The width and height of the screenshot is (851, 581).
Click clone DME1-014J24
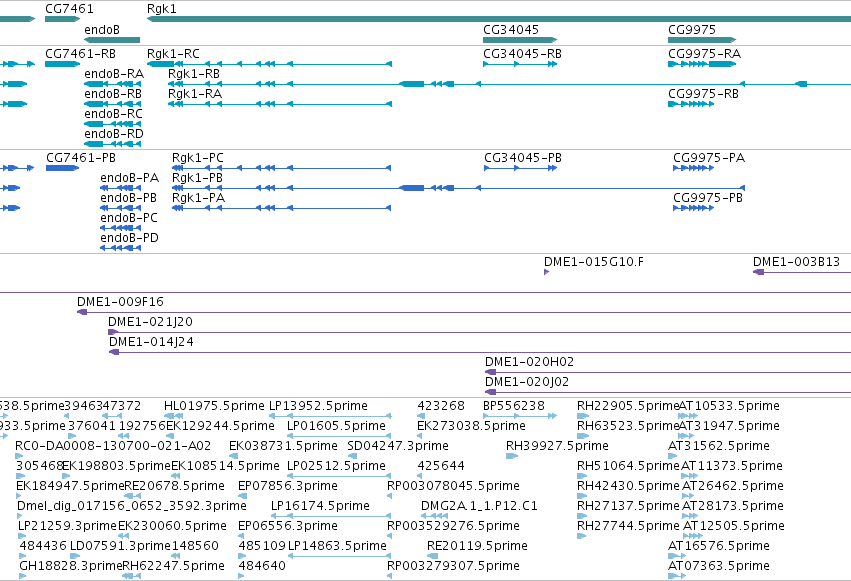(x=151, y=342)
